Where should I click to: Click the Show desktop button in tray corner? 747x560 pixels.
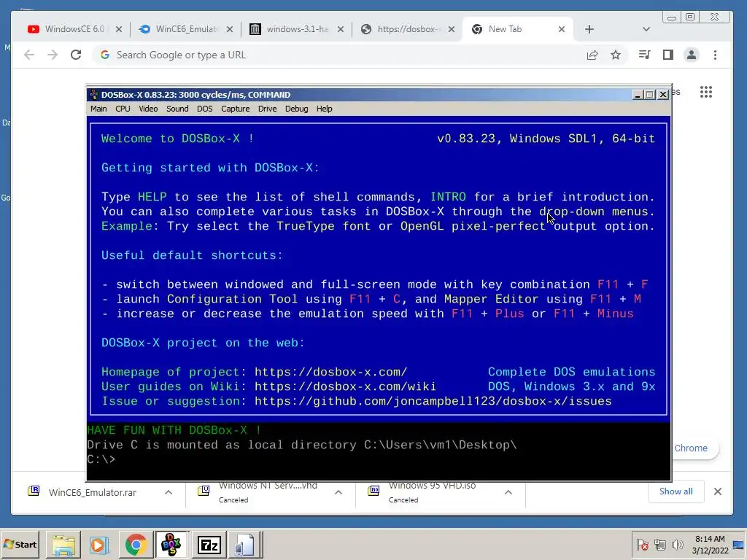click(x=739, y=544)
